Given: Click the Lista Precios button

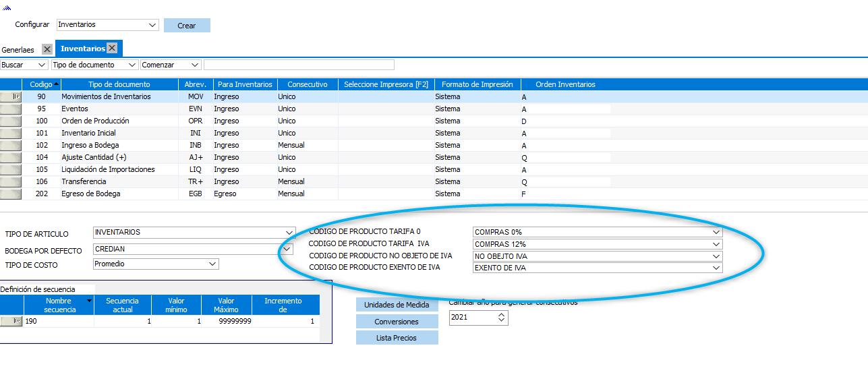Looking at the screenshot, I should [x=397, y=338].
